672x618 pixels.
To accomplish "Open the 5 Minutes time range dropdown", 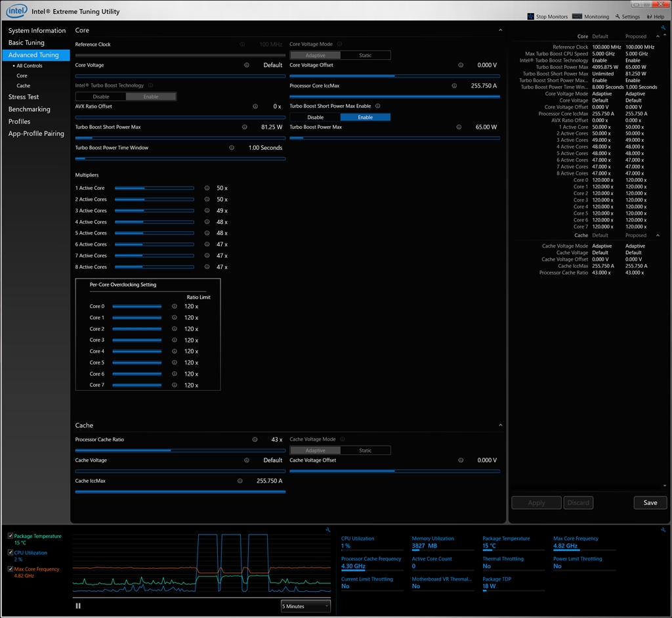I will [305, 606].
